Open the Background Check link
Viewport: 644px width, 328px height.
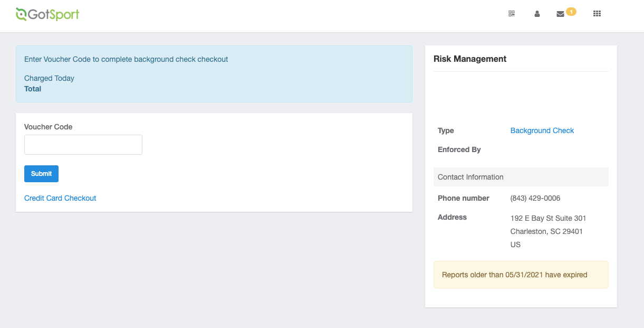(x=542, y=130)
